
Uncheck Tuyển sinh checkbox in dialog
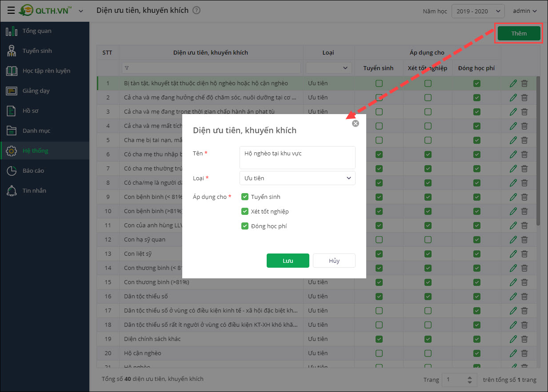coord(244,197)
